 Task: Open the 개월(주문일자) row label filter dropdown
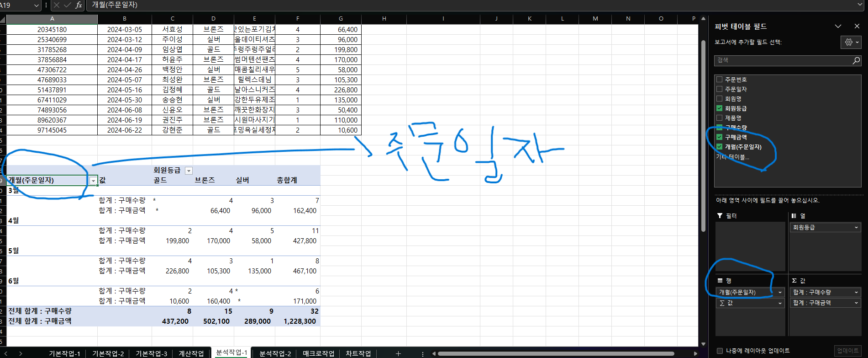pos(93,181)
